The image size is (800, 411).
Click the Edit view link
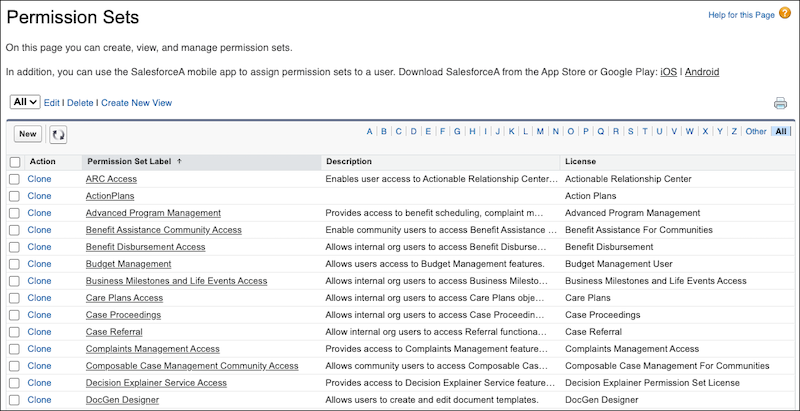[x=52, y=103]
